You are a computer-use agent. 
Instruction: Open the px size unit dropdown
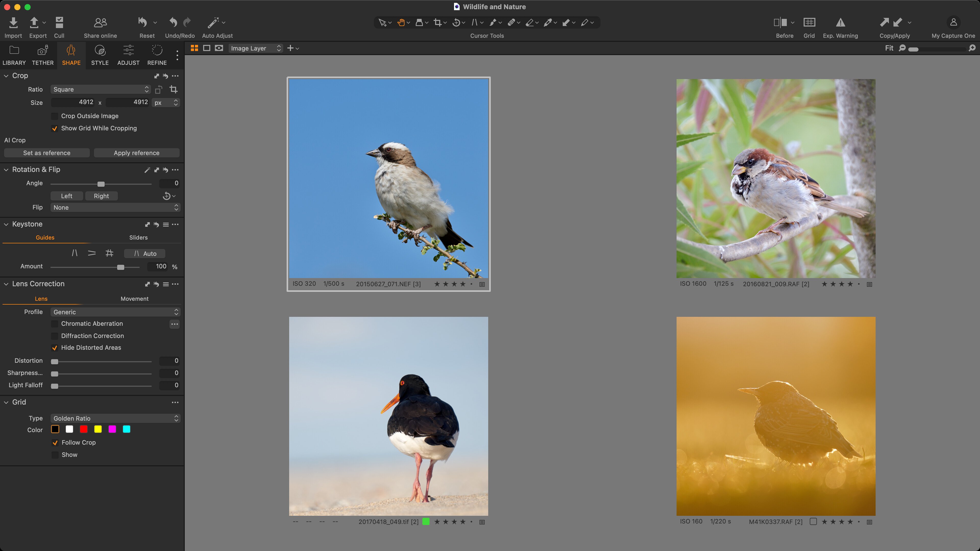click(165, 103)
